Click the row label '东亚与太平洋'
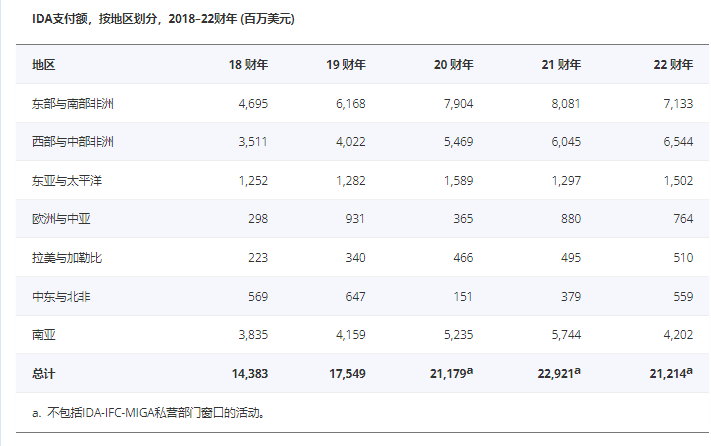The image size is (711, 446). (x=67, y=181)
